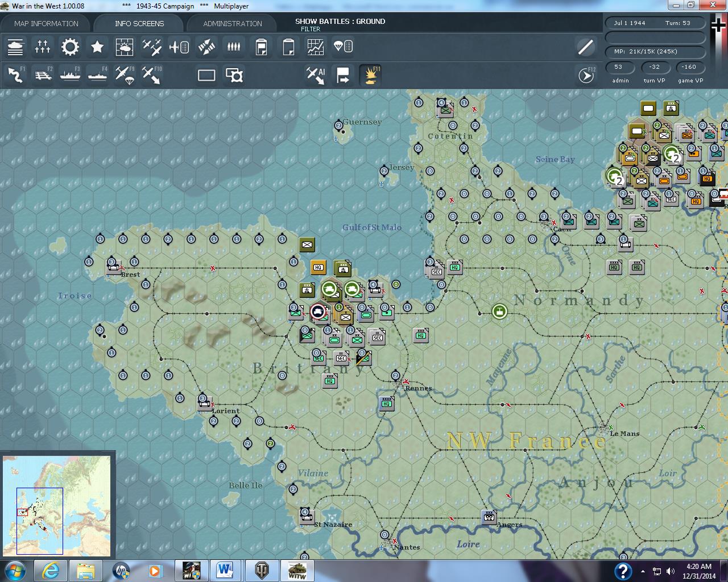
Task: Open the air unit list icon
Action: pyautogui.click(x=179, y=47)
